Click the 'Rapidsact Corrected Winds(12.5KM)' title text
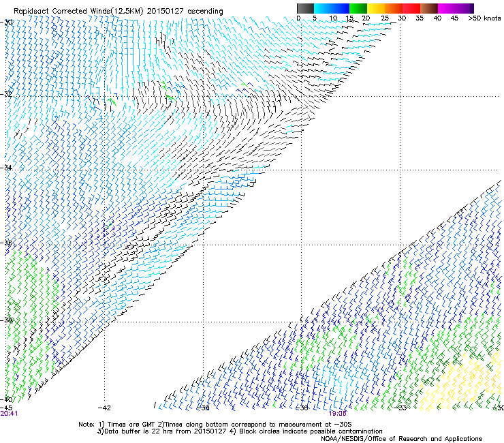 point(78,12)
